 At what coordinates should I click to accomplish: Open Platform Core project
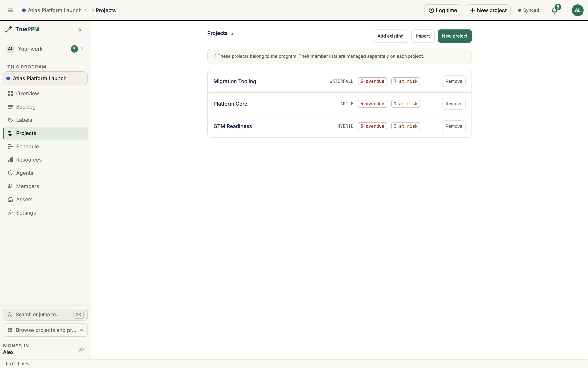[230, 104]
